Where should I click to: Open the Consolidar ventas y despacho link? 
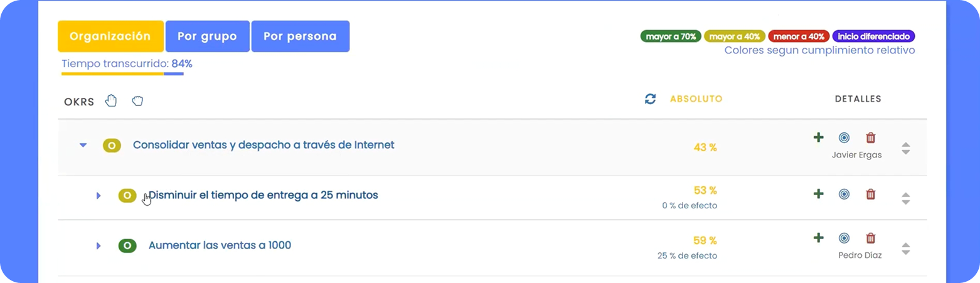pos(264,145)
